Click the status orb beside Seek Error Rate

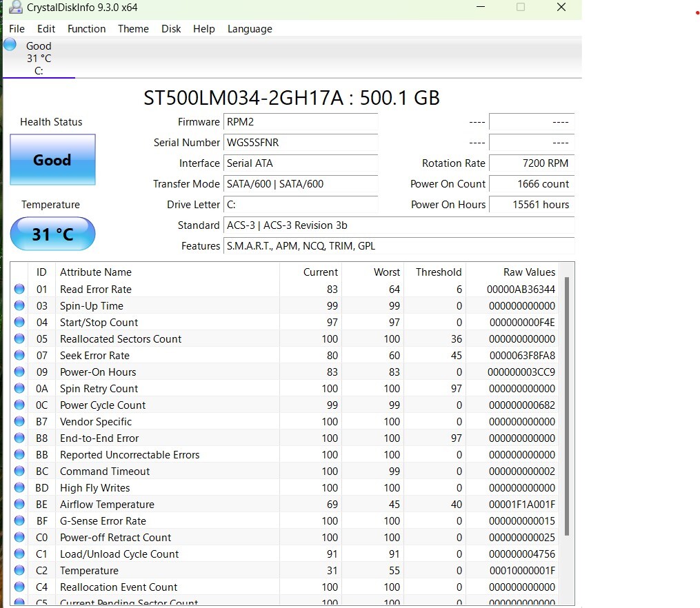(x=19, y=356)
